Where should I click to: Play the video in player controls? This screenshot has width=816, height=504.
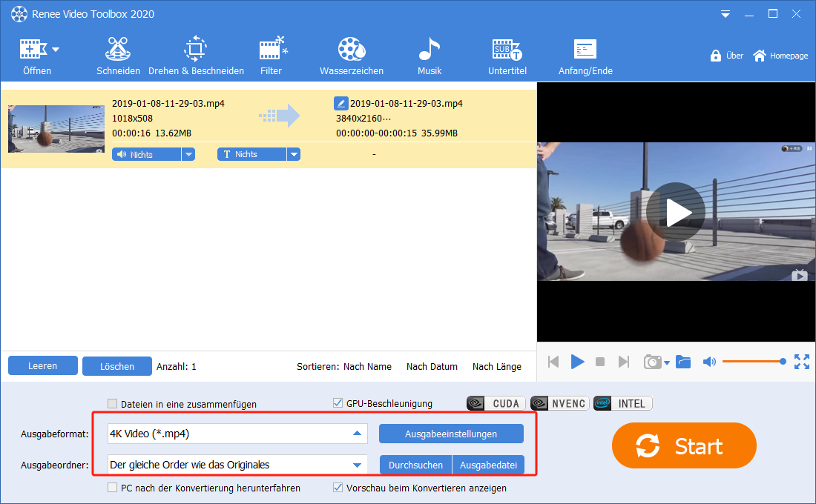(577, 362)
